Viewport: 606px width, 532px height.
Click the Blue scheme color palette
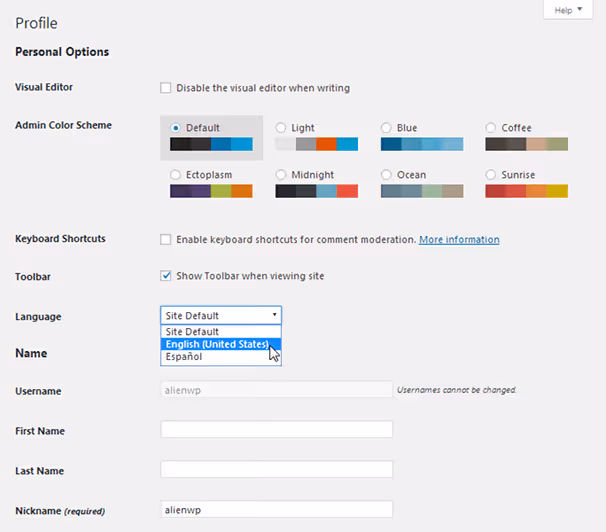click(422, 144)
